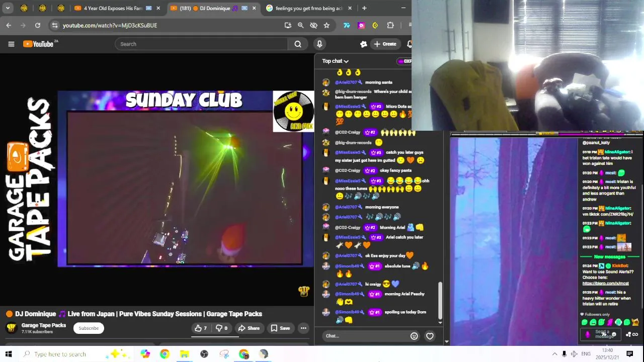Open the YouTube hamburger guide menu

coord(11,44)
